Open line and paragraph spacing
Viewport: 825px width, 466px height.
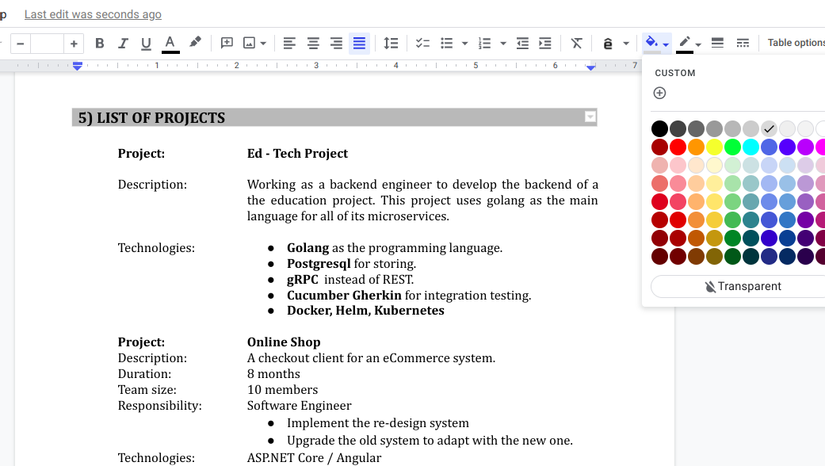[391, 43]
